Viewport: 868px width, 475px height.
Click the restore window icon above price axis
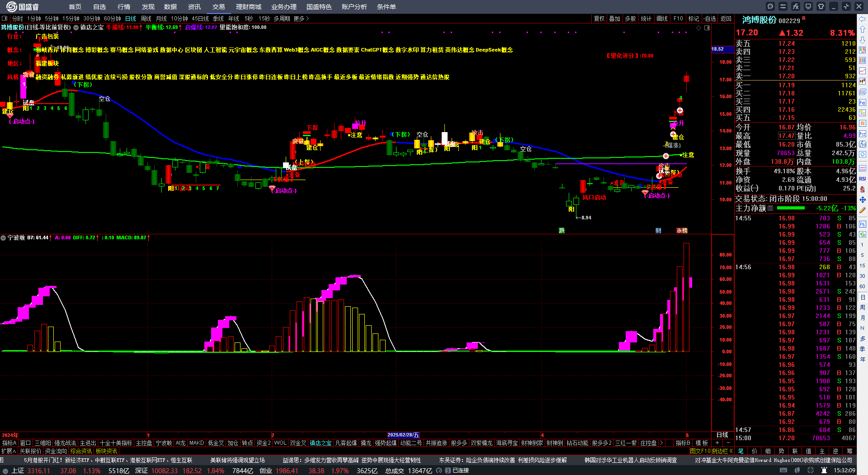click(x=707, y=28)
